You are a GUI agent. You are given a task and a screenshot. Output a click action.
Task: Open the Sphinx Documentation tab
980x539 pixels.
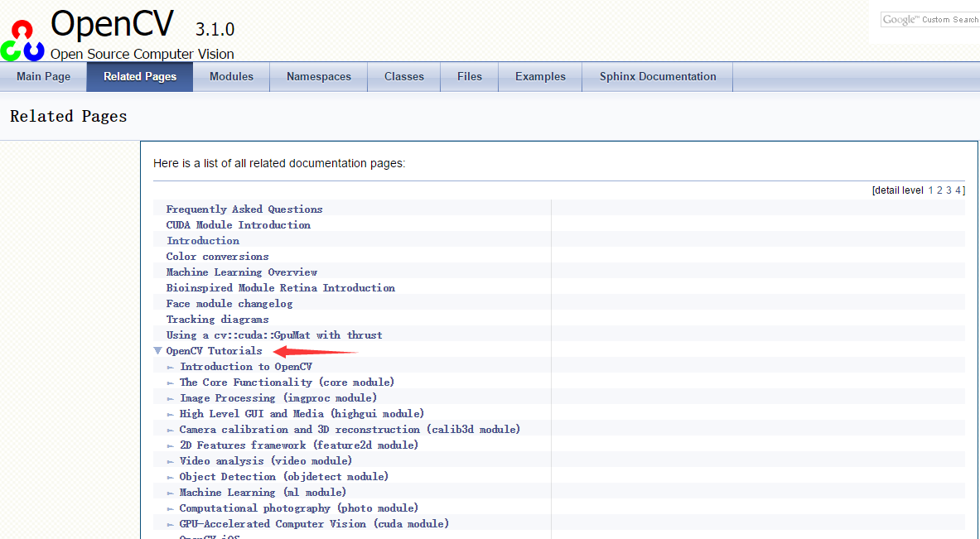point(658,77)
